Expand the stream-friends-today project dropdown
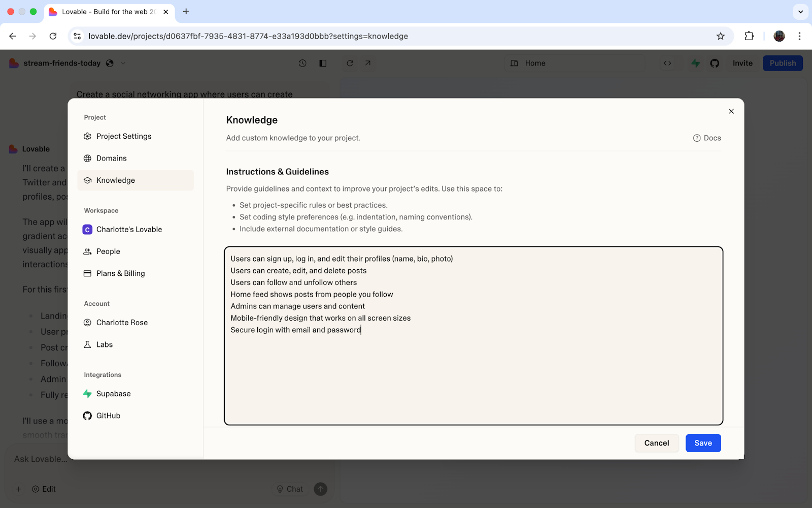 click(x=123, y=63)
